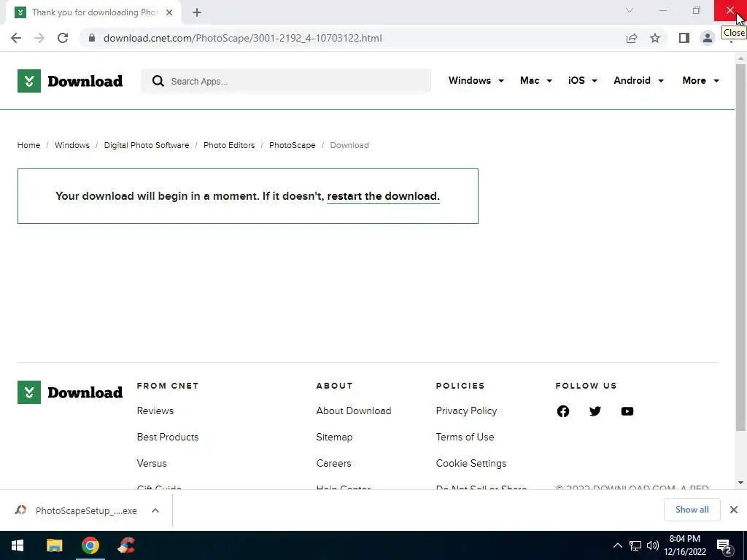Open Best Products footer link

168,437
